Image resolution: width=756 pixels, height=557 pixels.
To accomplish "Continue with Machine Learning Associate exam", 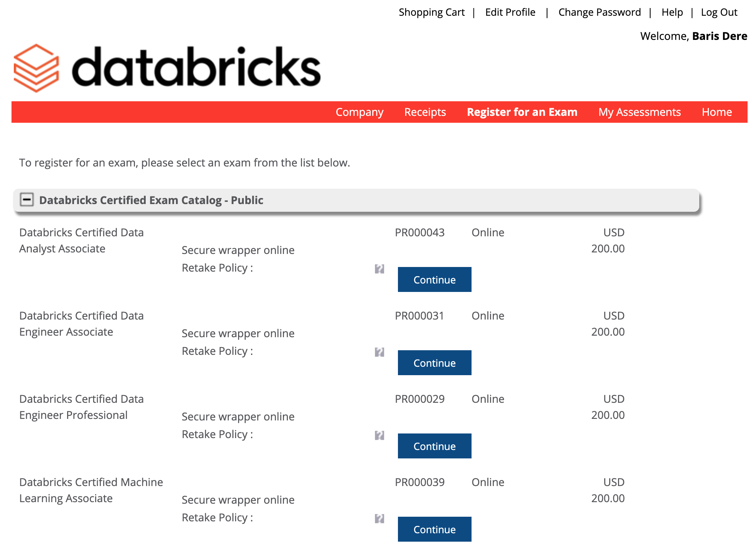I will (434, 529).
